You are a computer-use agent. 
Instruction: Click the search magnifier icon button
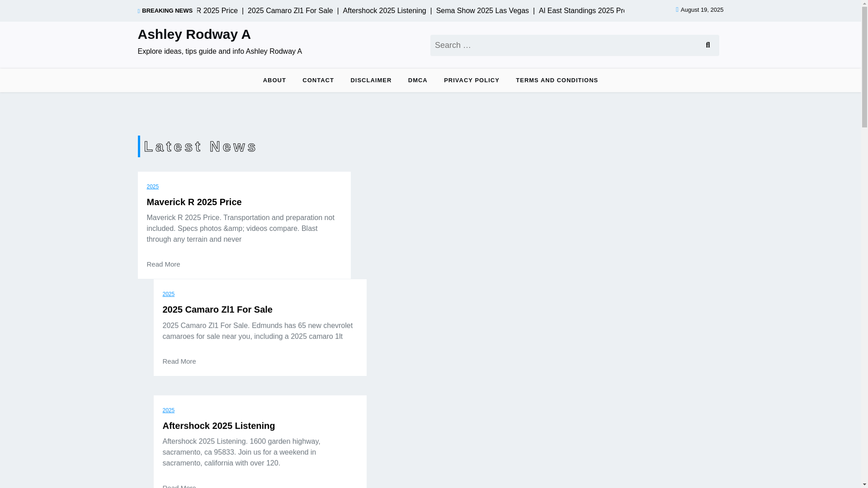708,45
